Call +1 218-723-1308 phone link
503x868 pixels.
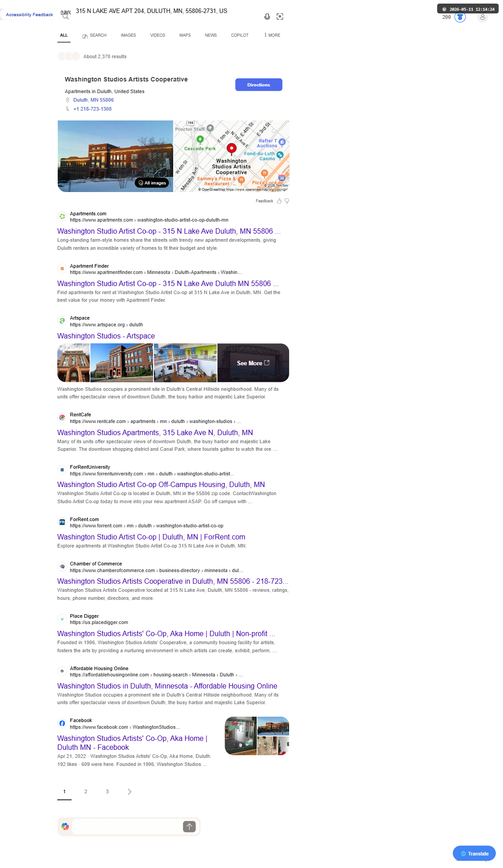click(93, 109)
